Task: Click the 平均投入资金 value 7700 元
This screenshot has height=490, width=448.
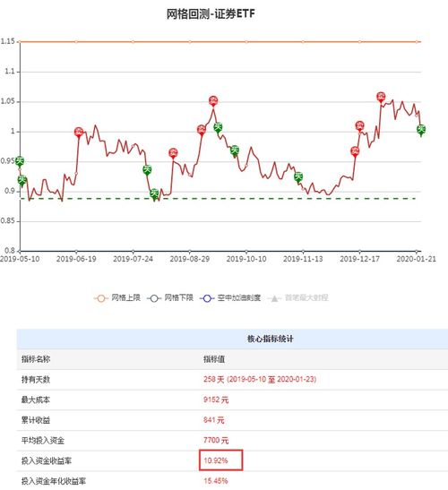Action: [216, 441]
